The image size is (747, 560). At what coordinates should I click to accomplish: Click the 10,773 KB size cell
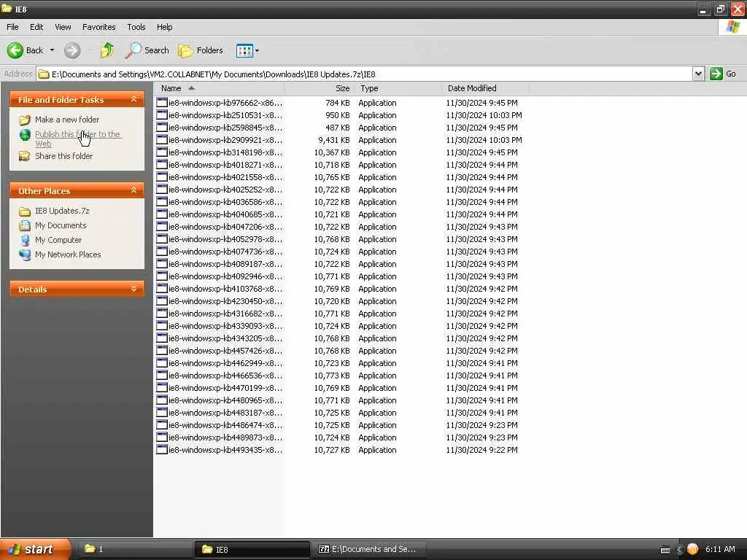coord(332,376)
